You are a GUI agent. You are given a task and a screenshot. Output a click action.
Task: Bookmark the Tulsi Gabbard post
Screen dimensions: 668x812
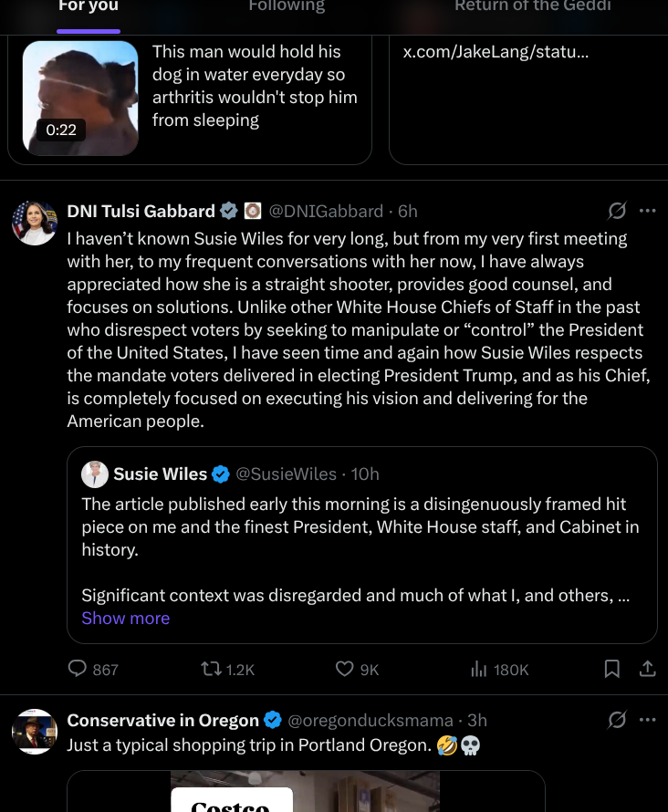[x=612, y=670]
